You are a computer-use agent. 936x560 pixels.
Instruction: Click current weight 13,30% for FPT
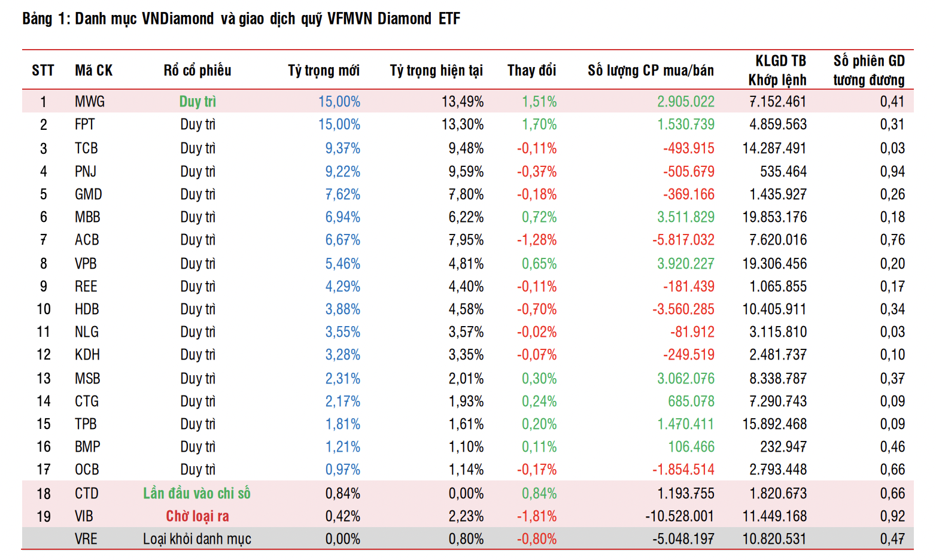463,124
